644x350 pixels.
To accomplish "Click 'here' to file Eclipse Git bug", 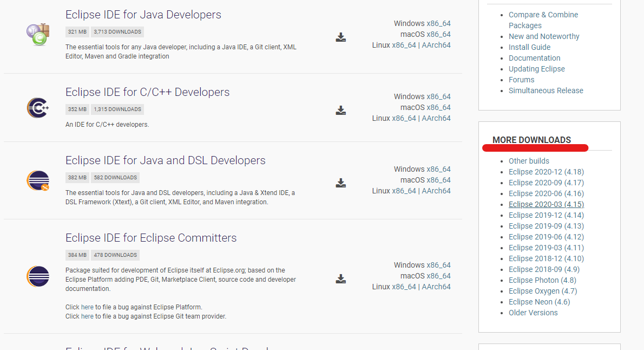I will click(x=87, y=316).
